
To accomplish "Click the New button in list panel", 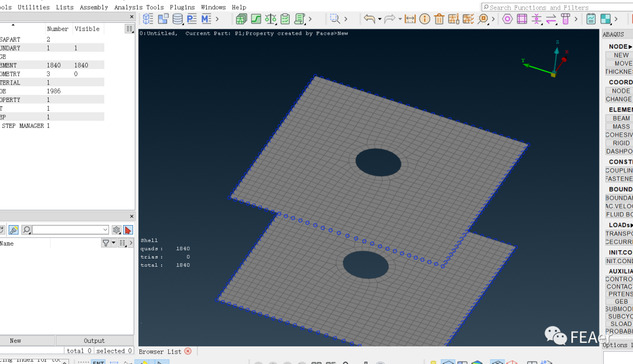I will tap(15, 341).
